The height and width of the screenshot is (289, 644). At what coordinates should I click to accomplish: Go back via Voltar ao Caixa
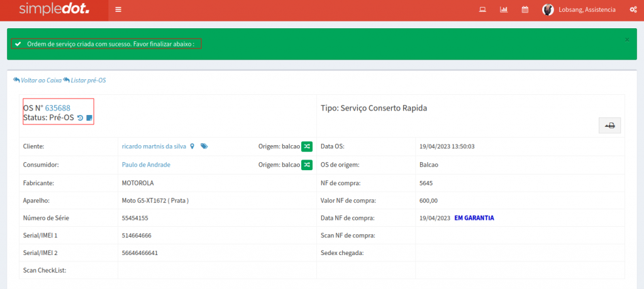click(38, 80)
